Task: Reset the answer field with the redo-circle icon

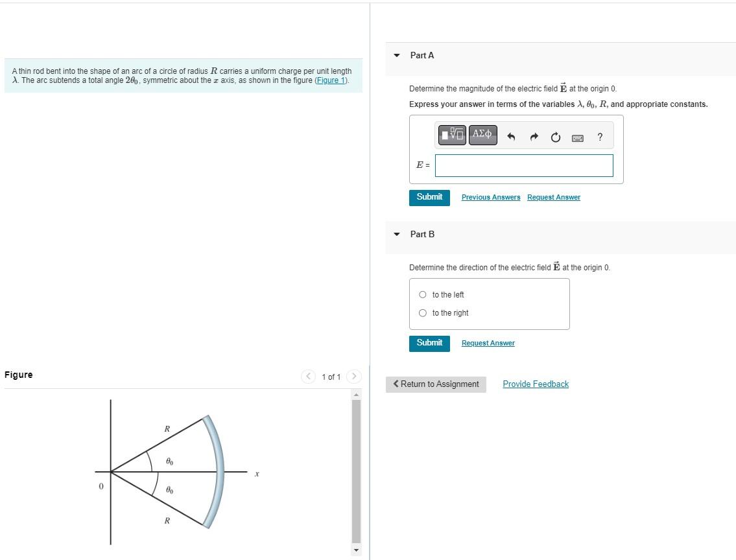Action: click(555, 136)
